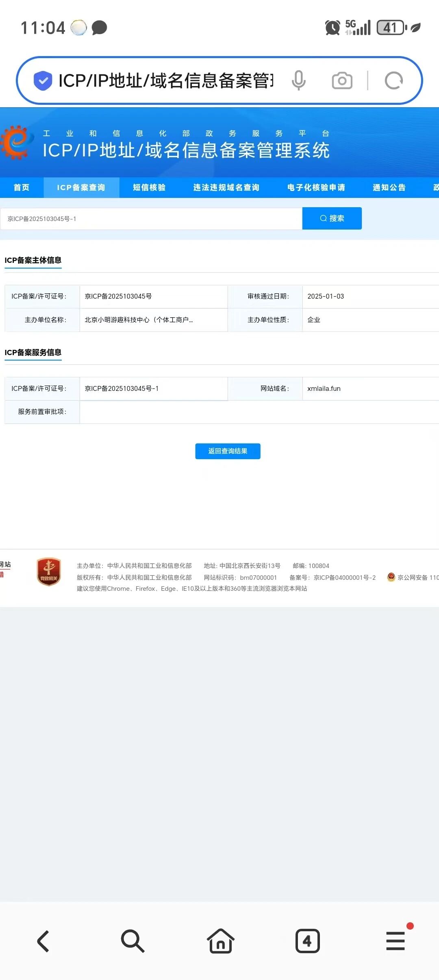Tap the page title ICP/IP地址/域名信息备案管理系统 banner
Image resolution: width=439 pixels, height=980 pixels.
tap(186, 150)
